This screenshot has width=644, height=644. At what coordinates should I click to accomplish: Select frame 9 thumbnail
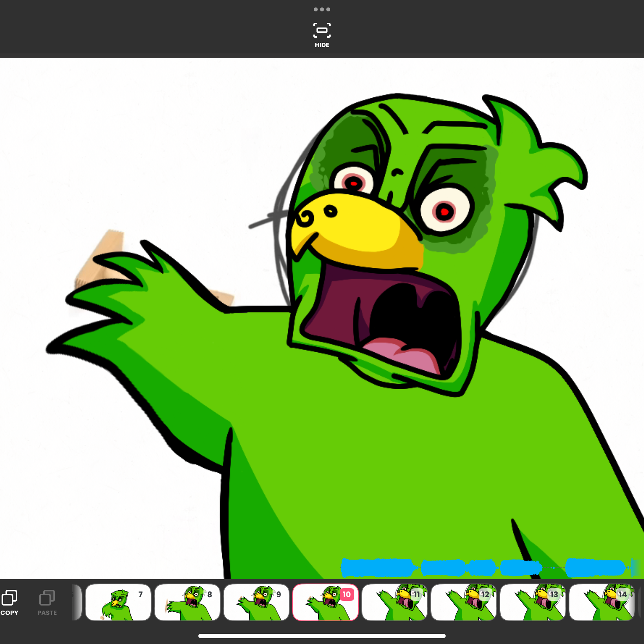point(256,602)
